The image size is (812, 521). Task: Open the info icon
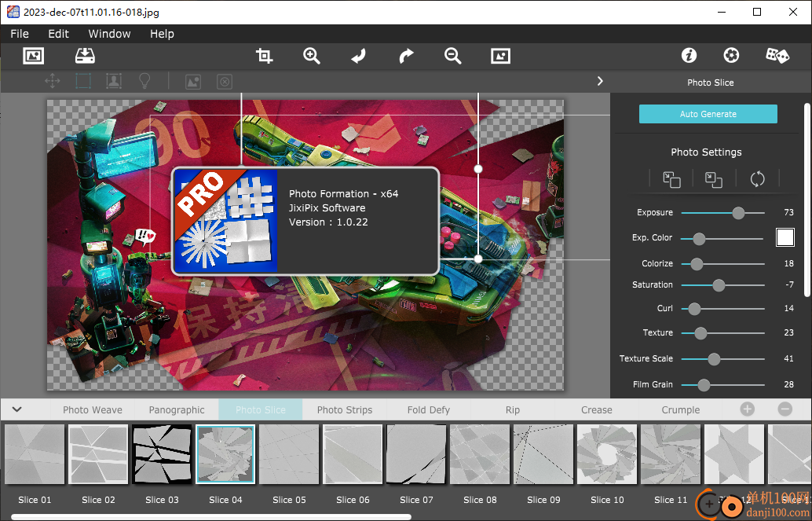[689, 55]
